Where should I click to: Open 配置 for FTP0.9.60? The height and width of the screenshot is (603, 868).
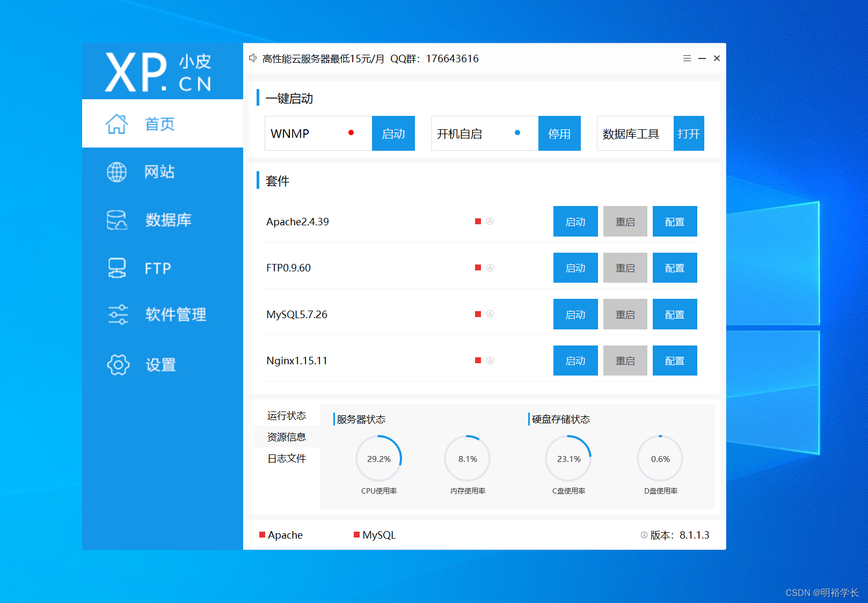(x=675, y=268)
